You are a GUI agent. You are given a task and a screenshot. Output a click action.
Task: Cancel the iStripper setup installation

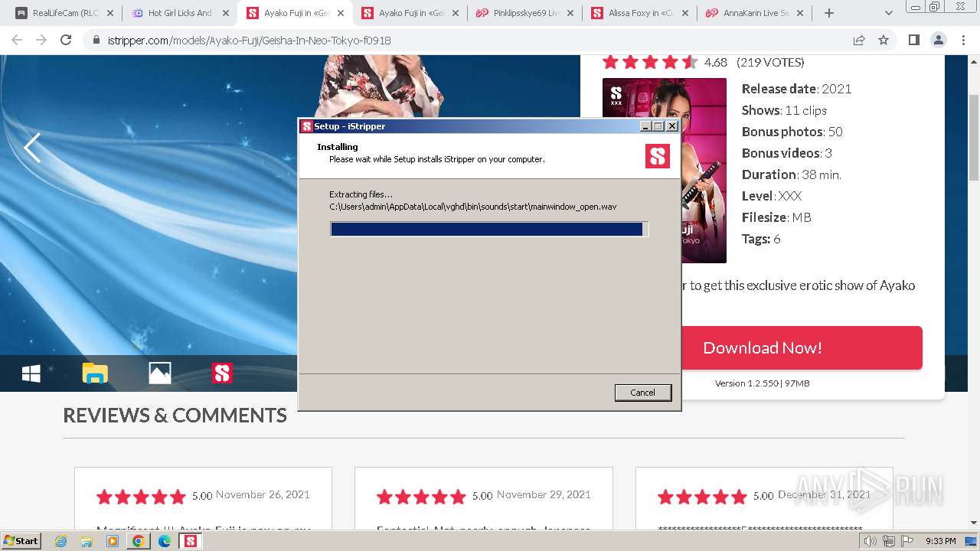pos(642,393)
